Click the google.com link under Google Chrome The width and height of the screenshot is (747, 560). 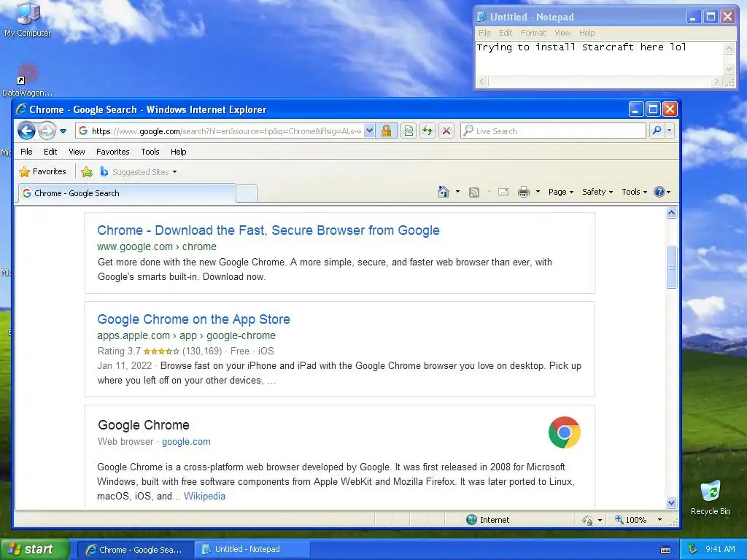pos(186,441)
